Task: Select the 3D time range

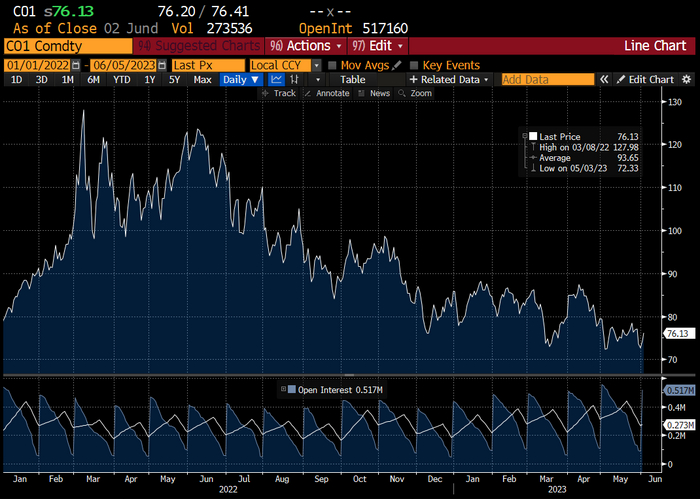Action: point(42,79)
